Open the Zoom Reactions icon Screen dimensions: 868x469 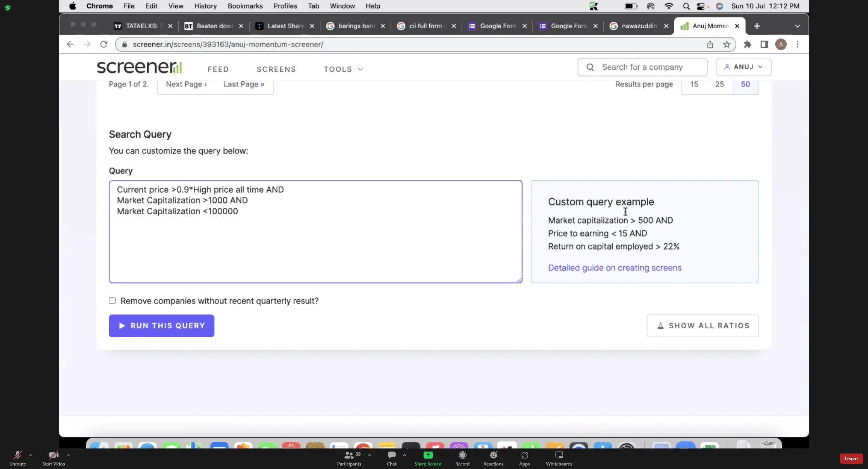(x=493, y=455)
